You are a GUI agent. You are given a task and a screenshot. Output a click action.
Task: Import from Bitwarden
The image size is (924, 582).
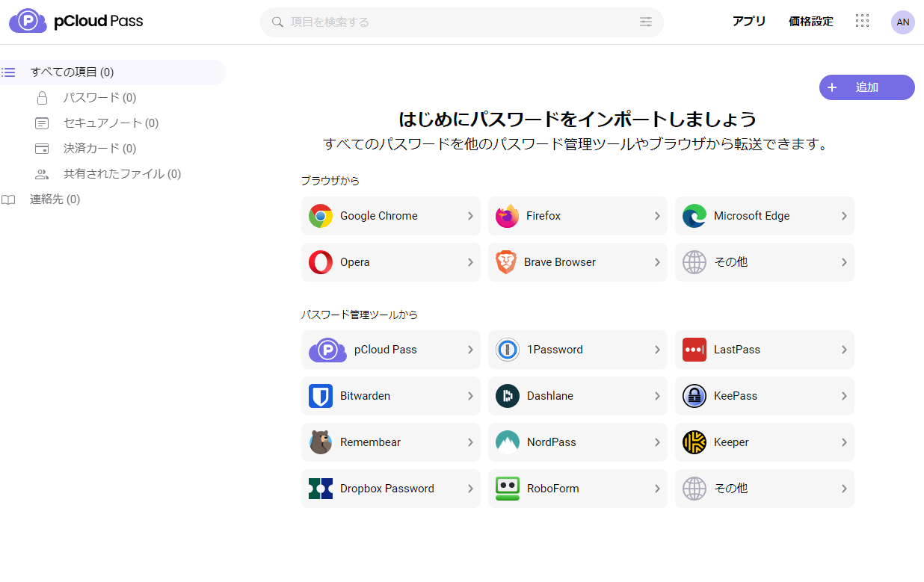[391, 396]
